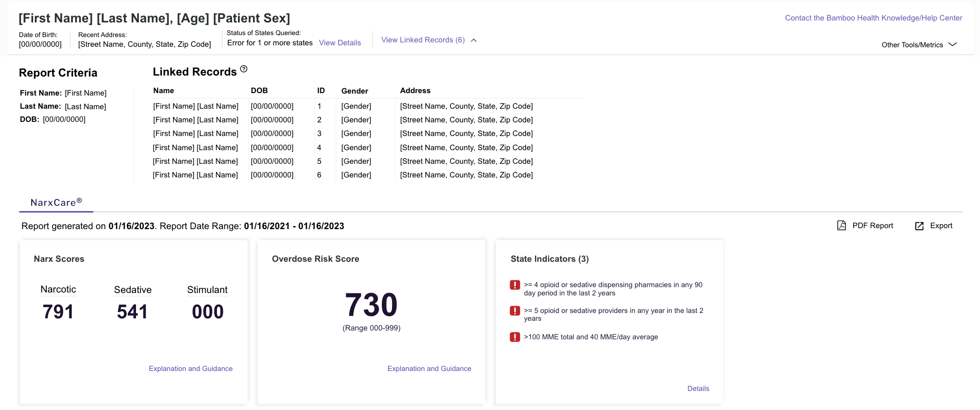Click the red alert icon for opioid providers
The width and height of the screenshot is (980, 410).
click(x=515, y=311)
